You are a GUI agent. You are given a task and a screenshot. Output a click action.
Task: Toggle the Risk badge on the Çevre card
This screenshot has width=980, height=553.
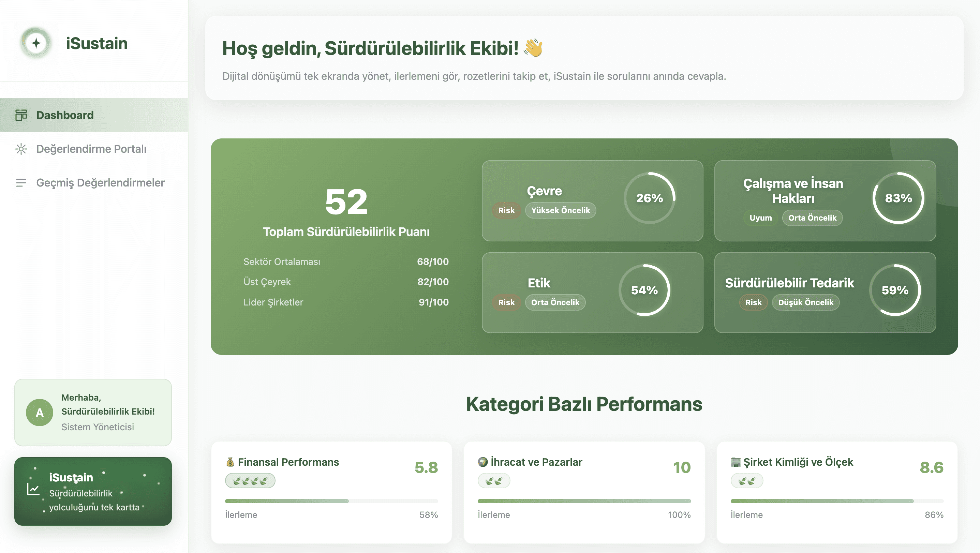coord(506,210)
